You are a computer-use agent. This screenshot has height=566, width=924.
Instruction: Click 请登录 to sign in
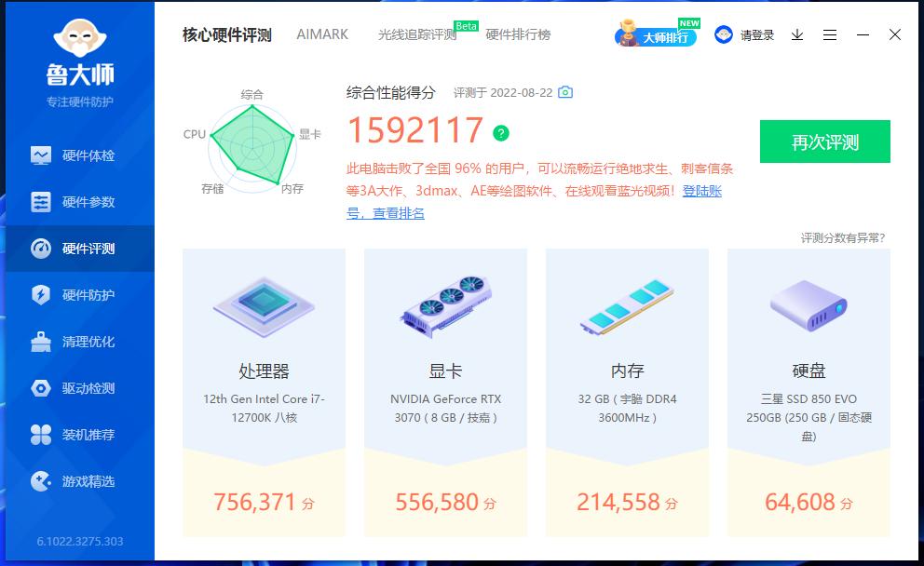pyautogui.click(x=757, y=35)
